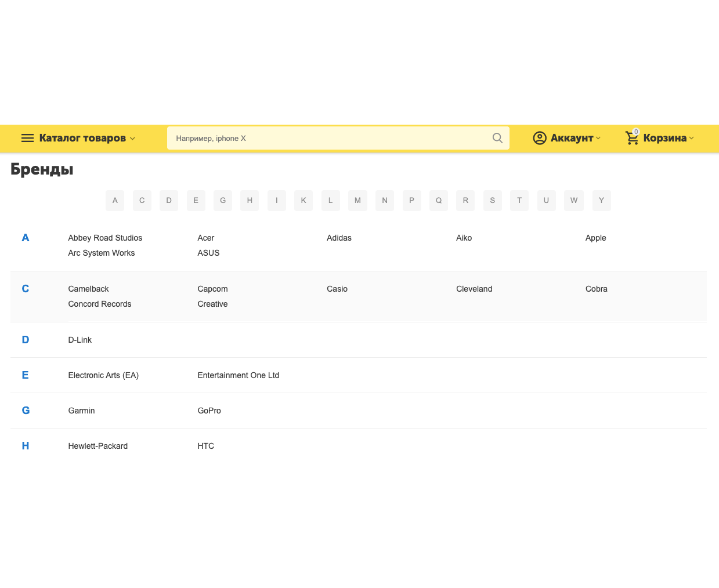Go to Capcom brand link

(x=212, y=289)
